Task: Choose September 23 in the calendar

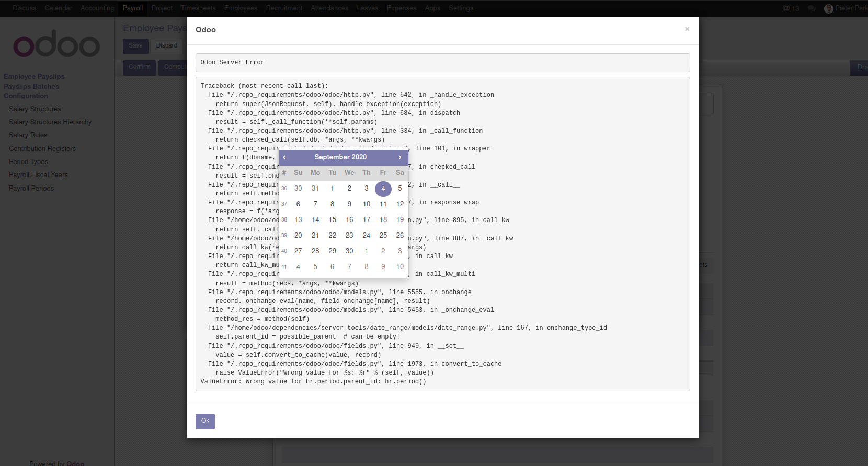Action: point(349,236)
